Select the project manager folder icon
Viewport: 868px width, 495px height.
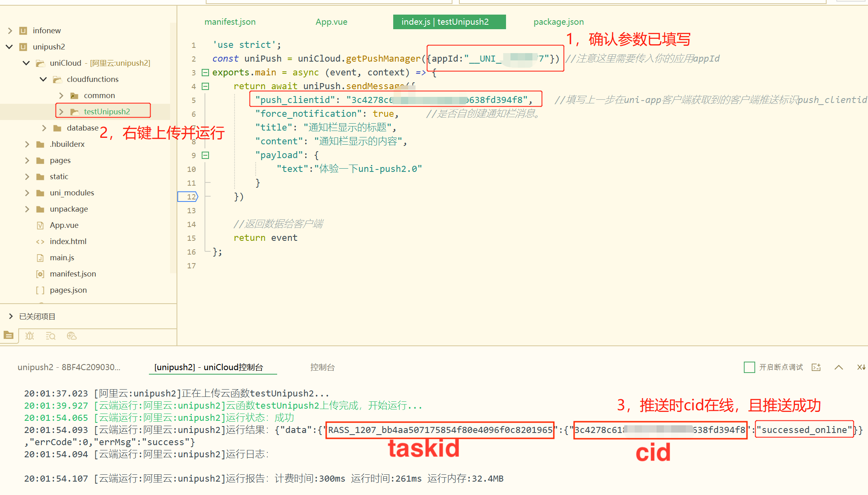[9, 335]
